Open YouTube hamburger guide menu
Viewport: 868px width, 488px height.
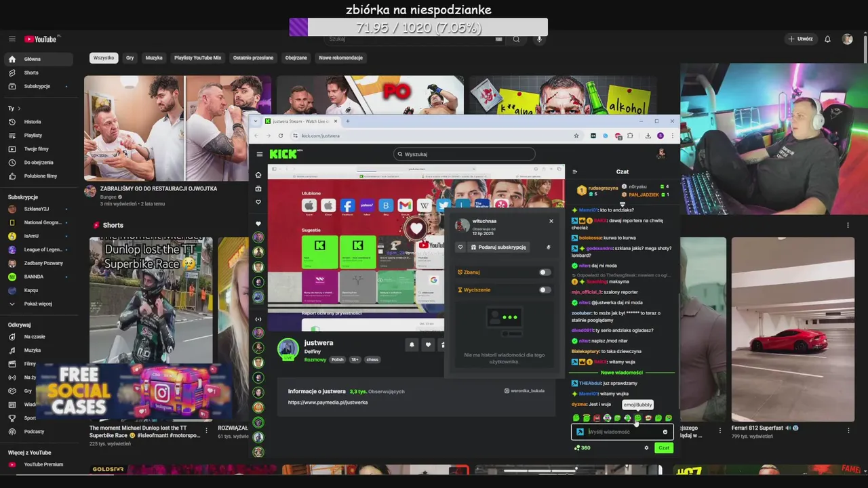coord(12,39)
